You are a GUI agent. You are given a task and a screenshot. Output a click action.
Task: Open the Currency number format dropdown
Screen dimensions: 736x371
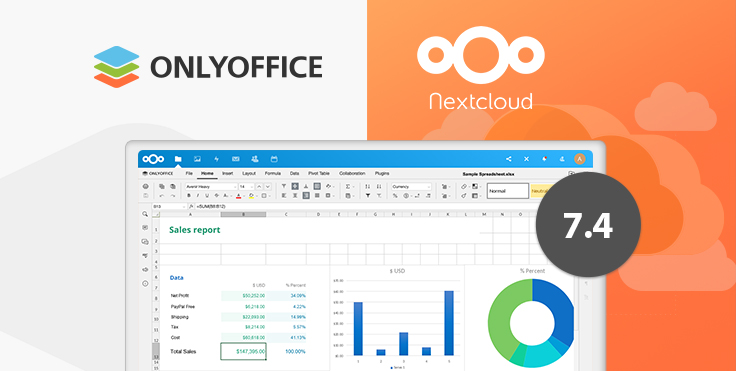click(412, 186)
